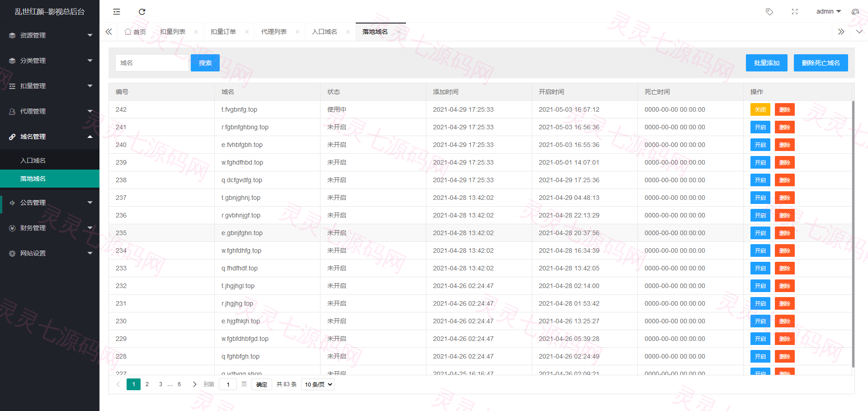This screenshot has width=868, height=411.
Task: Click the page number jump input
Action: click(x=228, y=384)
